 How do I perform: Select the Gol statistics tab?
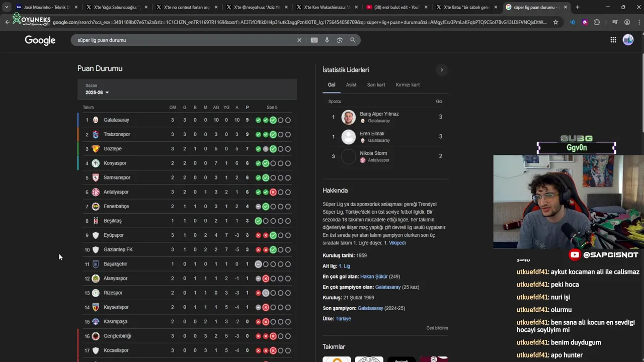pos(332,84)
